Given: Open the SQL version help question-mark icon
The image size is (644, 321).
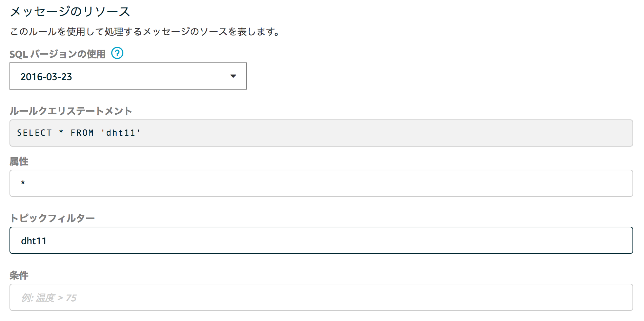Looking at the screenshot, I should click(x=117, y=53).
